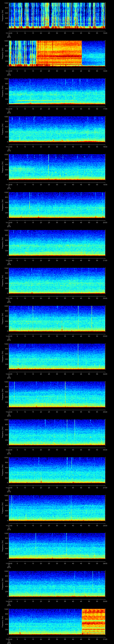This screenshot has width=114, height=644.
Task: Click the intense red noise block in the 14:15:00 spectrogram
Action: (59, 53)
